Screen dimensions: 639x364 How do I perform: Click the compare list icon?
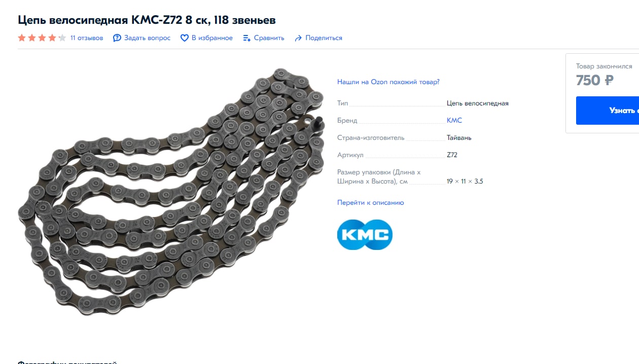(247, 38)
